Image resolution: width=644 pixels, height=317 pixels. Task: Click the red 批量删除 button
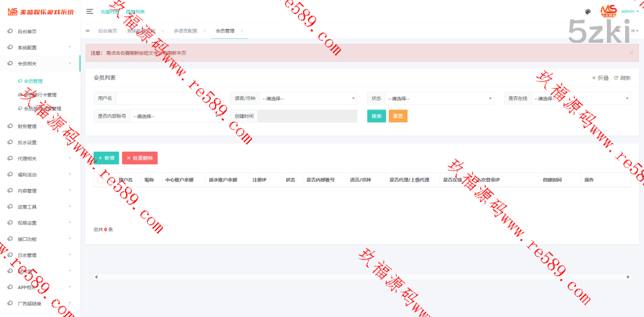[140, 158]
